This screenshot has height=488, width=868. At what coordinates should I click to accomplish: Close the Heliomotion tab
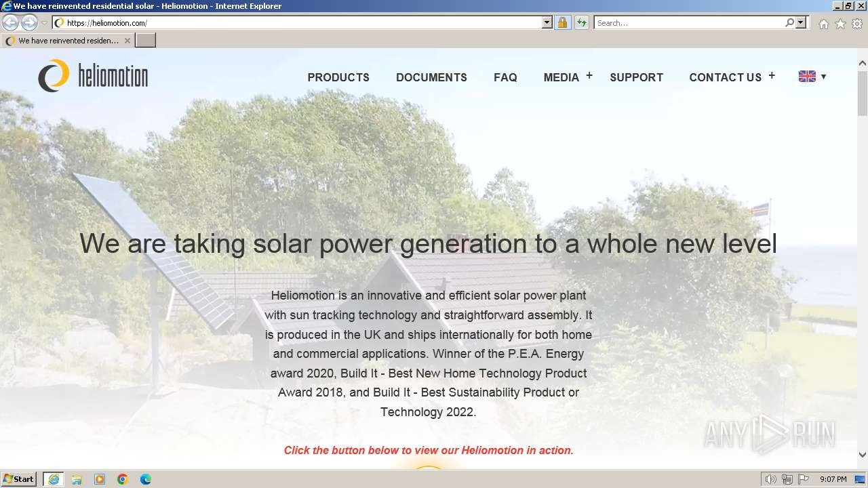point(127,41)
